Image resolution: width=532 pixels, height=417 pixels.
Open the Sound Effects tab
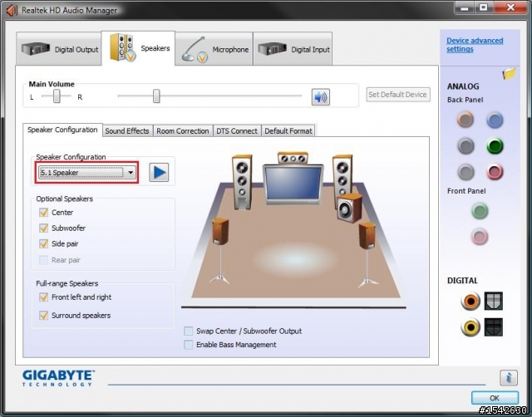click(x=127, y=131)
